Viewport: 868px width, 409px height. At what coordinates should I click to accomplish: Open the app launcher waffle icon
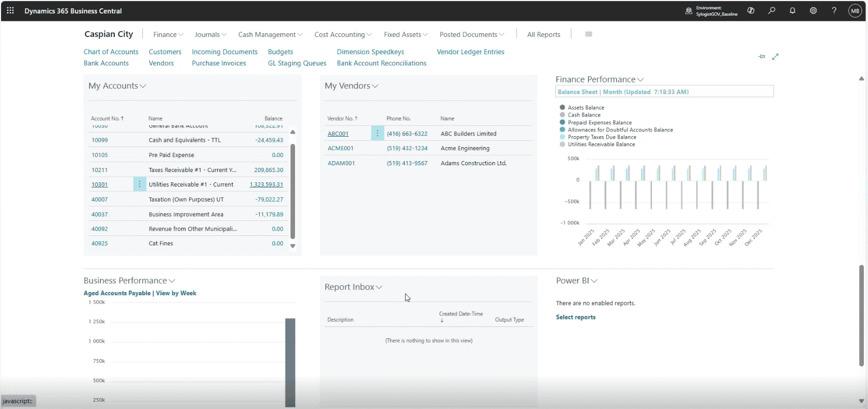coord(10,10)
